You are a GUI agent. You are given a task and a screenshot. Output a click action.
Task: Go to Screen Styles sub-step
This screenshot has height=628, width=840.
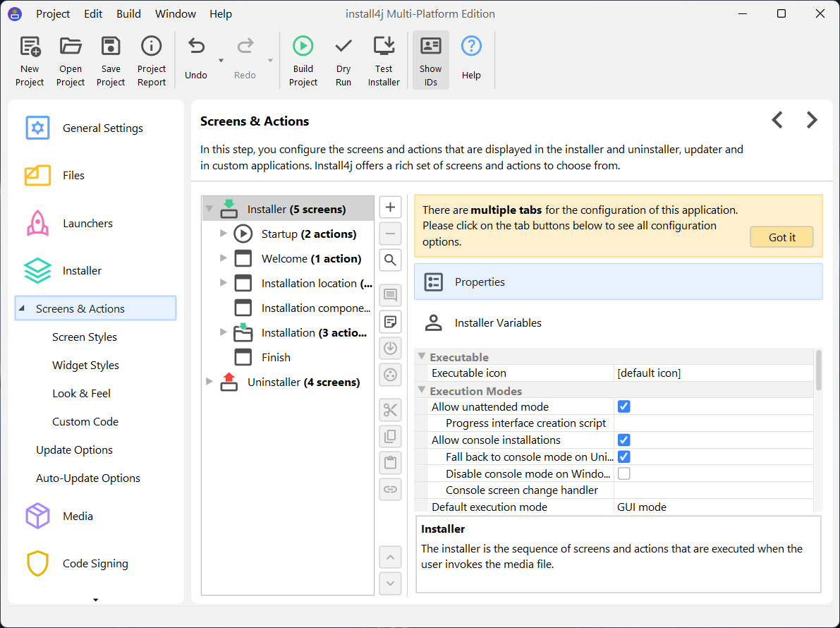(85, 337)
